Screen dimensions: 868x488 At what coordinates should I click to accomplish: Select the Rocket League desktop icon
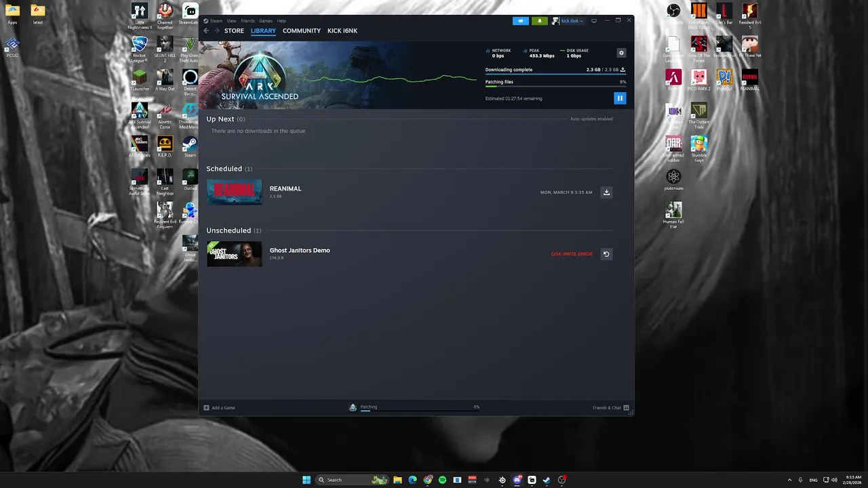139,49
